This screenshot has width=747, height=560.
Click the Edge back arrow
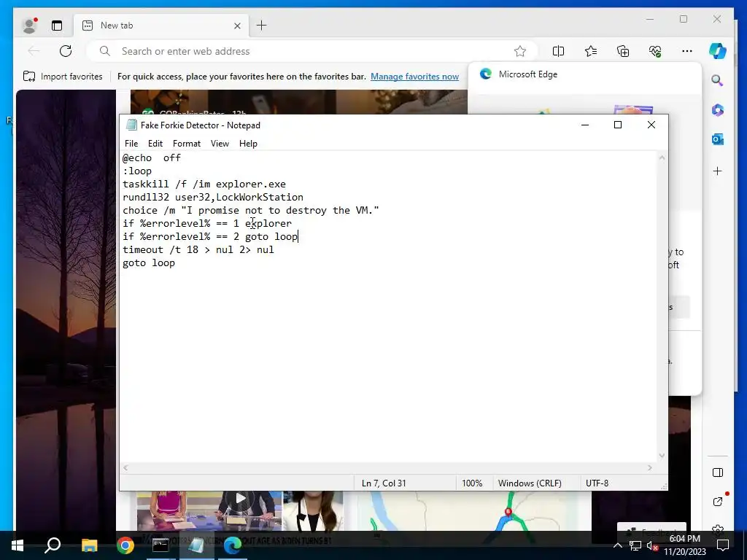point(34,51)
